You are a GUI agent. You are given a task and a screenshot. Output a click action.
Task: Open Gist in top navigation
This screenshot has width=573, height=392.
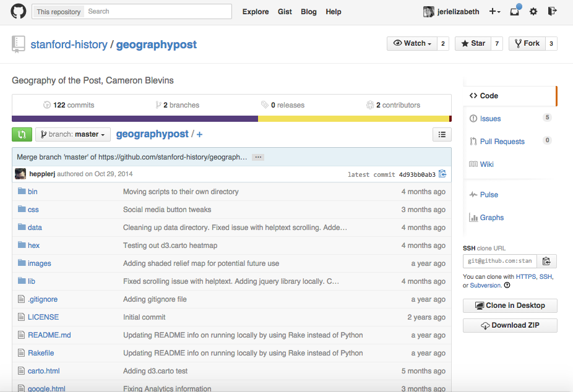285,12
